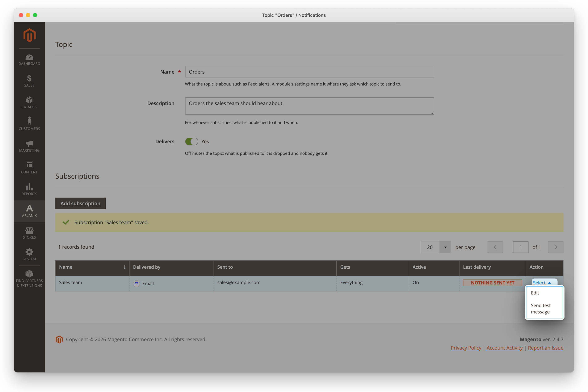Click the per page value 20 box

tap(430, 247)
